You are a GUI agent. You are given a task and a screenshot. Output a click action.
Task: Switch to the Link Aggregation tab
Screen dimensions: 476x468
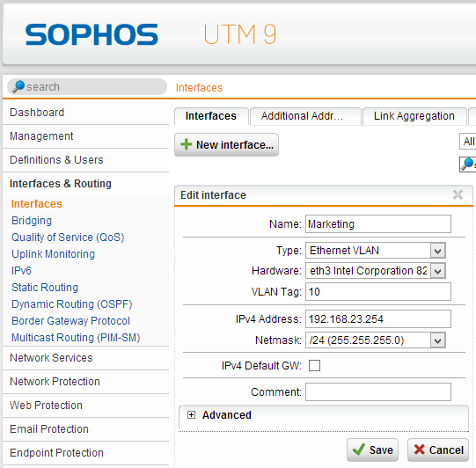tap(414, 116)
